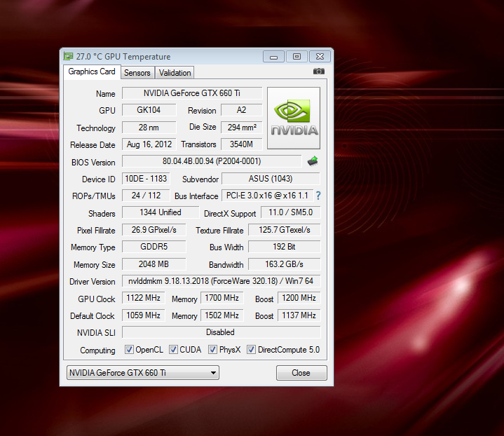Click the Device ID 10DE - 1183

[x=146, y=179]
